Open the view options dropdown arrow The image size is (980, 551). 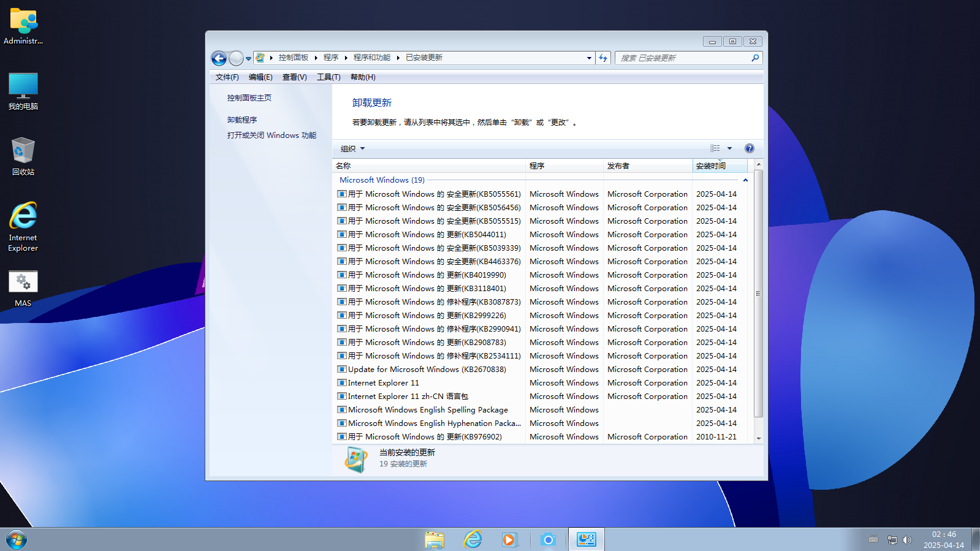click(729, 148)
